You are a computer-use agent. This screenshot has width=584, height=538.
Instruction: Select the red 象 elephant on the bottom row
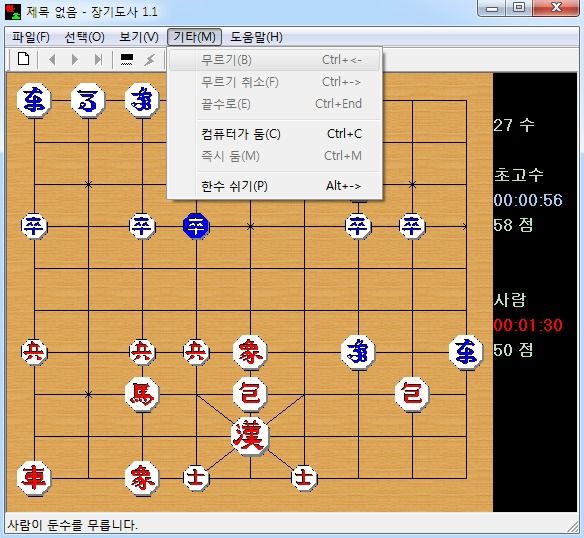coord(142,478)
